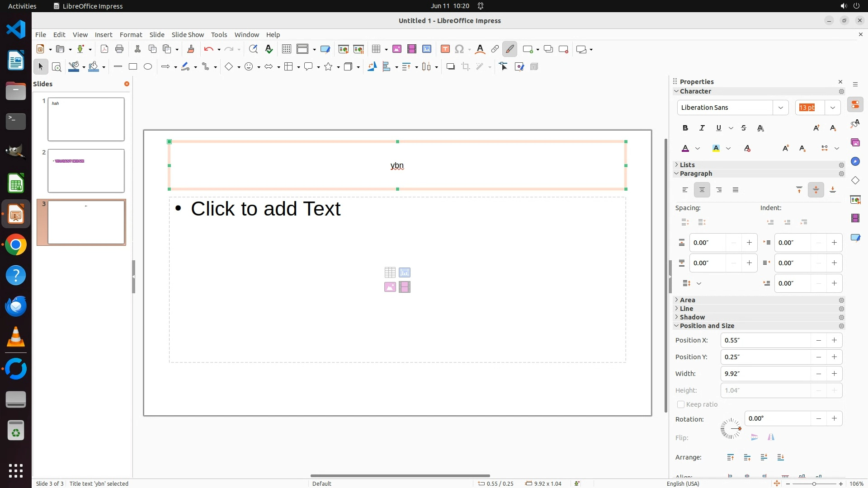
Task: Click the Insert Text Box icon
Action: [445, 49]
